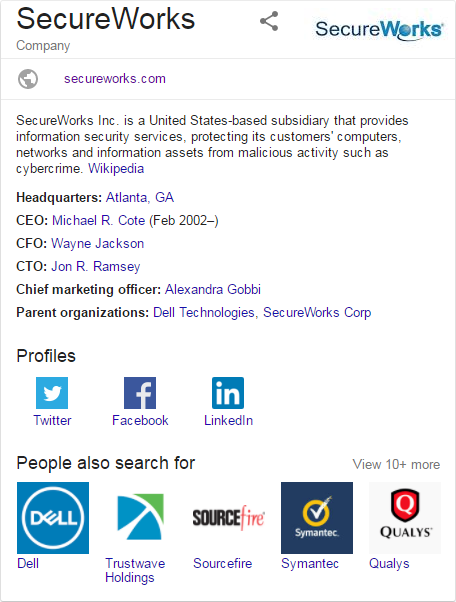Select the Sourcefire logo thumbnail
The width and height of the screenshot is (456, 602).
pyautogui.click(x=229, y=518)
